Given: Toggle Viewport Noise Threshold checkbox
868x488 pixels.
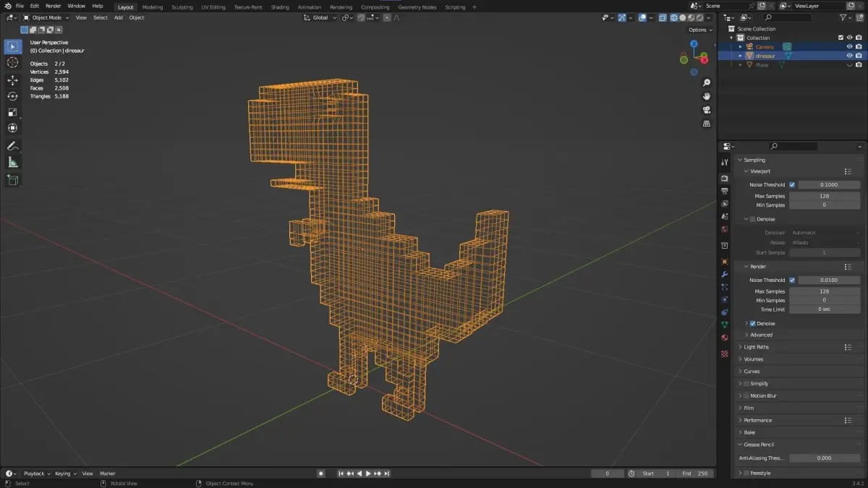Looking at the screenshot, I should tap(792, 184).
